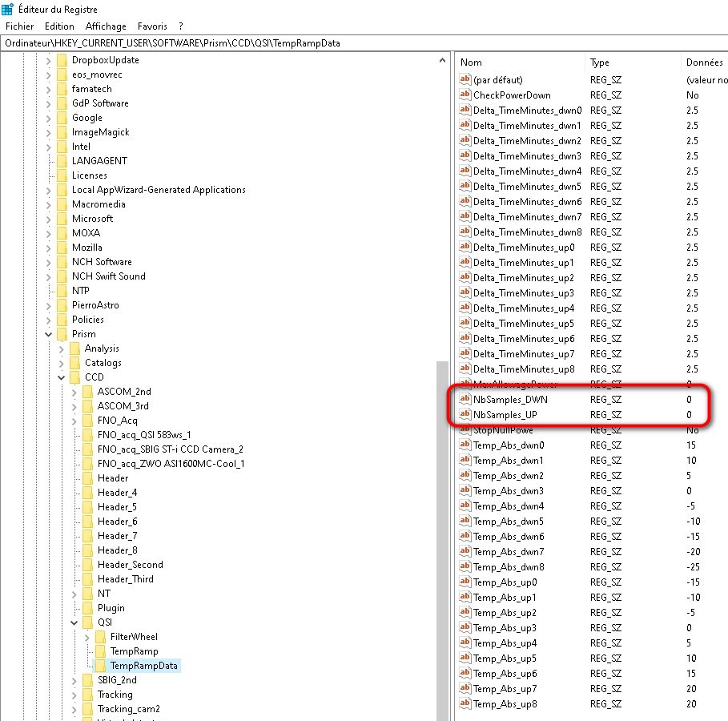
Task: Click the folder icon next to DropboxUpdate
Action: 62,60
